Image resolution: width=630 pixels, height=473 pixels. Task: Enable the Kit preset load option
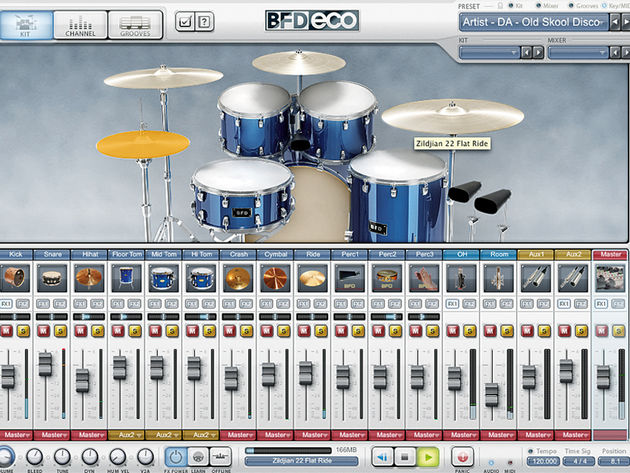point(511,6)
